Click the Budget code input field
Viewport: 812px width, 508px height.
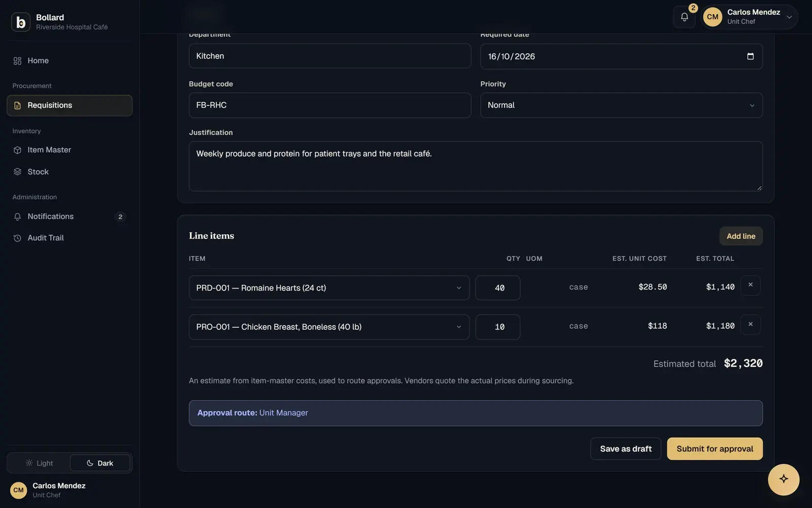tap(330, 105)
